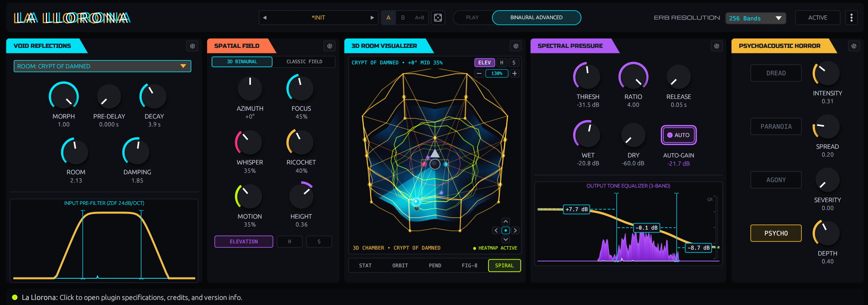Screen dimensions: 868x305
Task: Go to next preset with right arrow
Action: coord(372,18)
